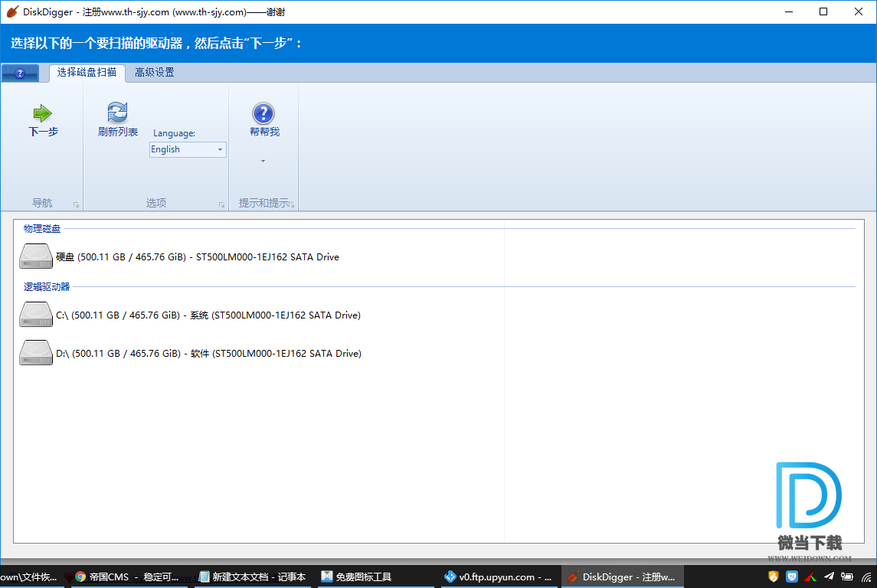Image resolution: width=877 pixels, height=588 pixels.
Task: Expand the 导航 group launcher
Action: 76,205
